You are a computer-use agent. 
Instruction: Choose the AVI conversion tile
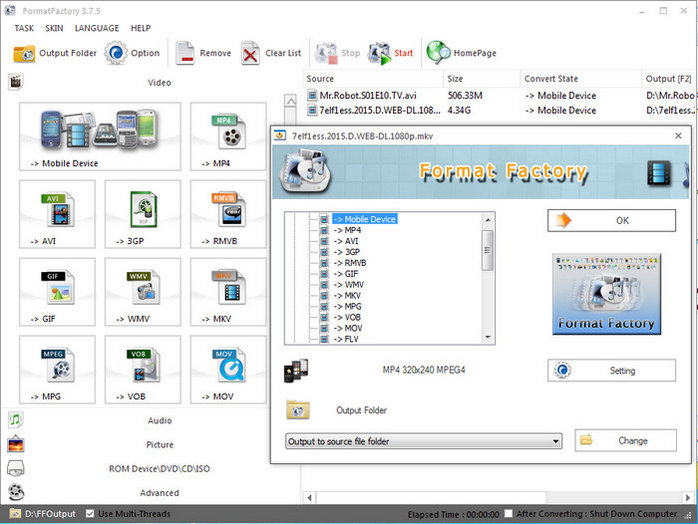tap(57, 214)
